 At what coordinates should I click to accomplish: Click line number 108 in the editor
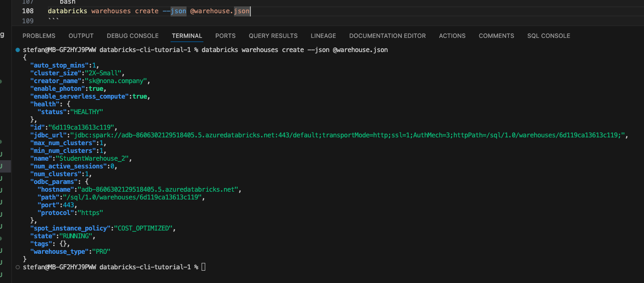[27, 10]
